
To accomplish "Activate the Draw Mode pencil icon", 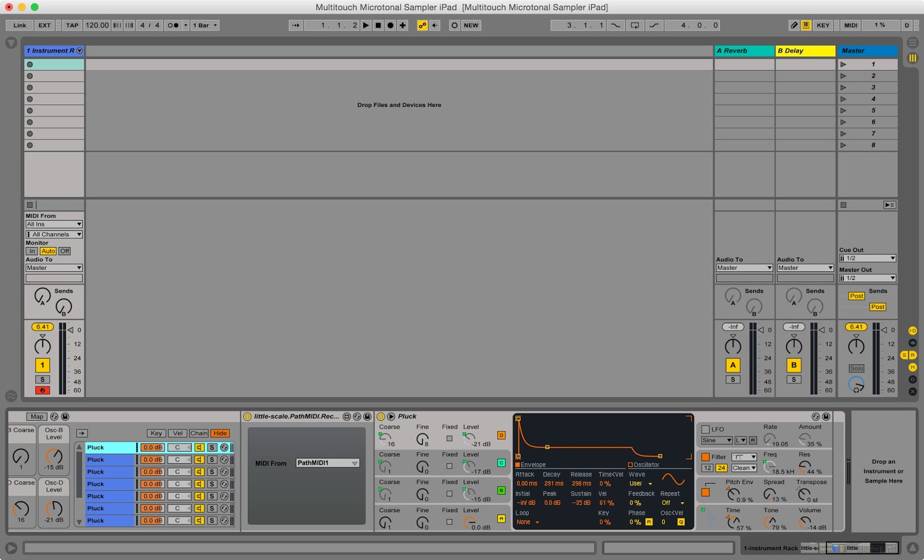I will pyautogui.click(x=794, y=25).
